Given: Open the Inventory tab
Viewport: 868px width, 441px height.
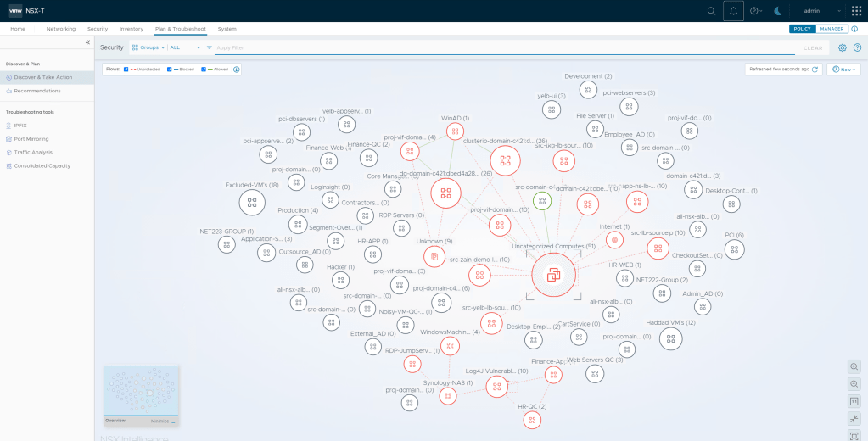Looking at the screenshot, I should tap(132, 29).
